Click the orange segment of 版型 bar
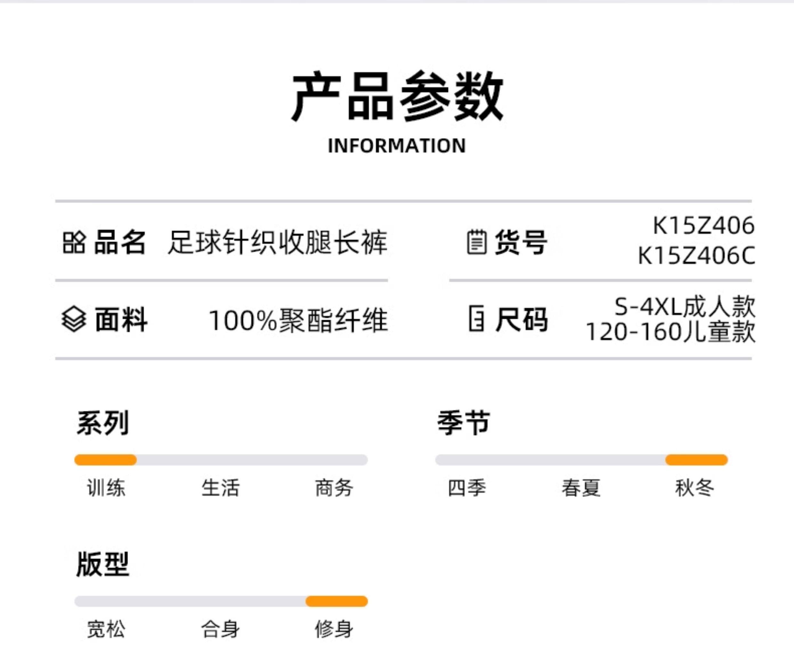Viewport: 794px width, 672px height. click(336, 601)
